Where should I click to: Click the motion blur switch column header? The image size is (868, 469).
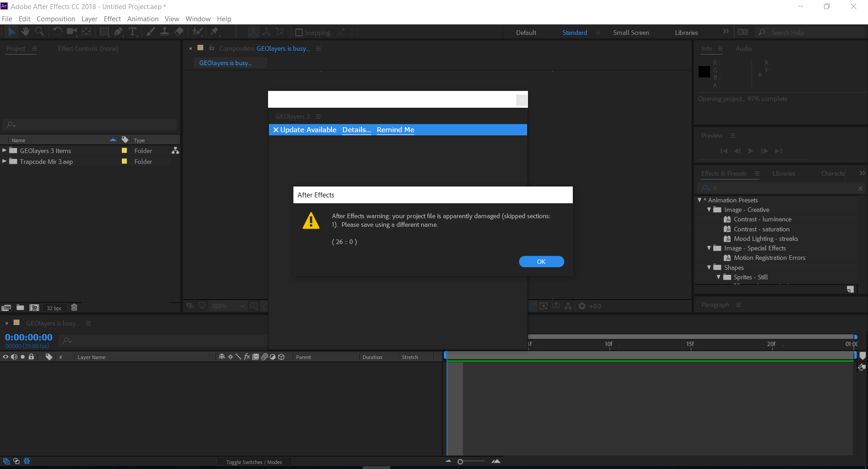pyautogui.click(x=264, y=357)
